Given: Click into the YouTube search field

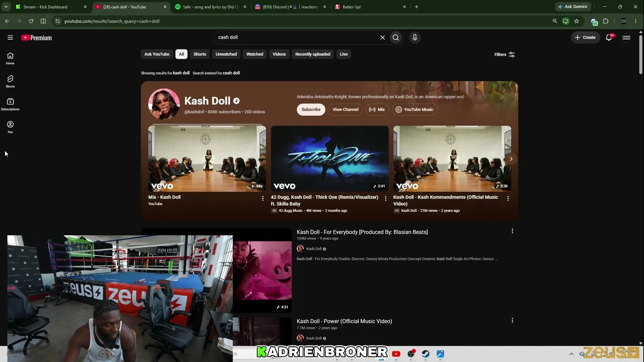Looking at the screenshot, I should (297, 37).
